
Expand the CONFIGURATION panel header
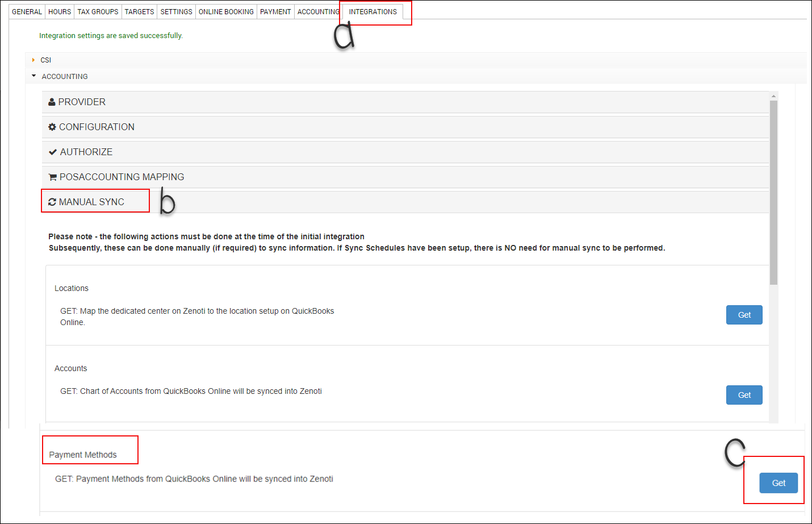pos(405,127)
